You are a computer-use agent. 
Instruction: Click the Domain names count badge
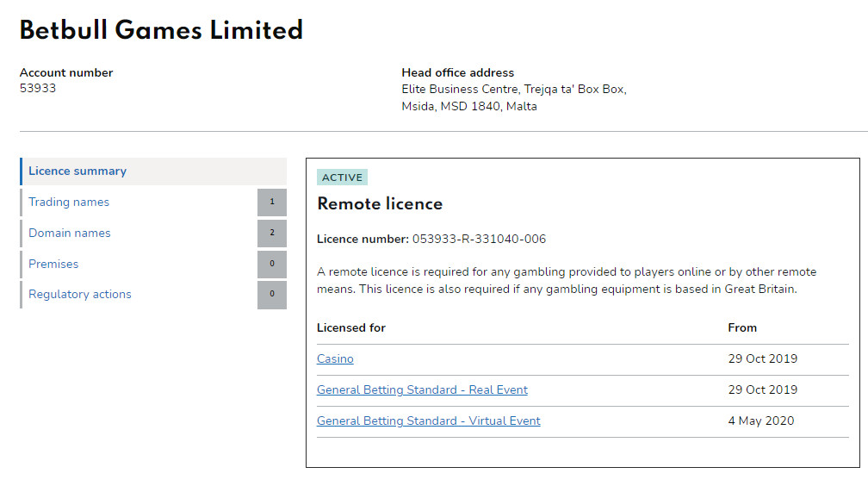[x=272, y=234]
